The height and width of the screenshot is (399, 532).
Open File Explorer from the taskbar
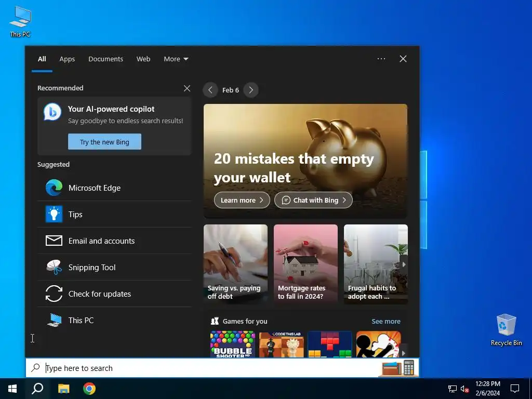(63, 389)
